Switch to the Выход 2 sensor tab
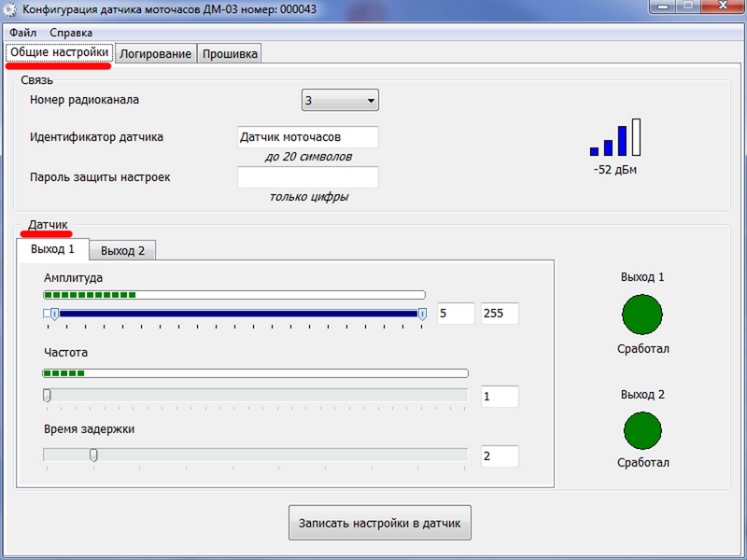Viewport: 747px width, 560px height. pos(122,250)
